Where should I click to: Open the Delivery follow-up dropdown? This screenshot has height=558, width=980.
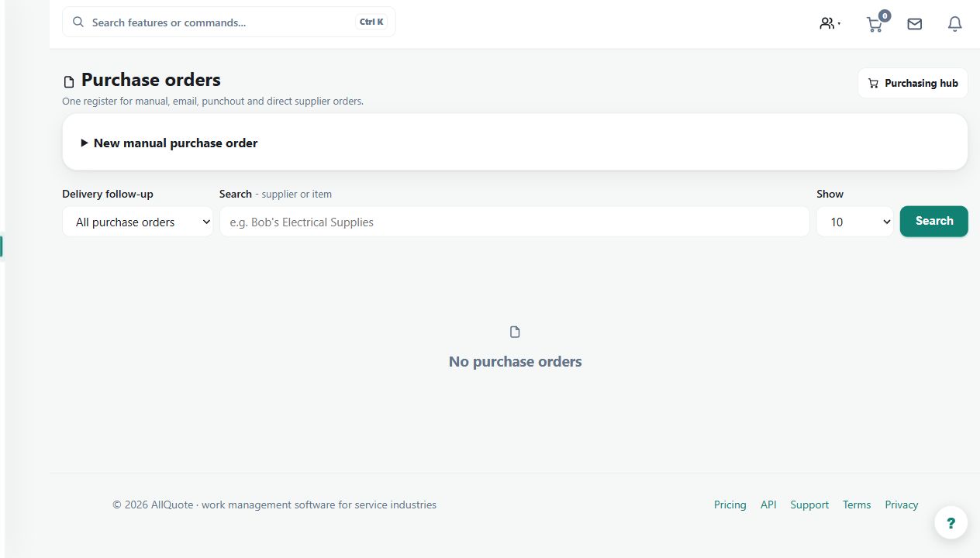pos(138,222)
